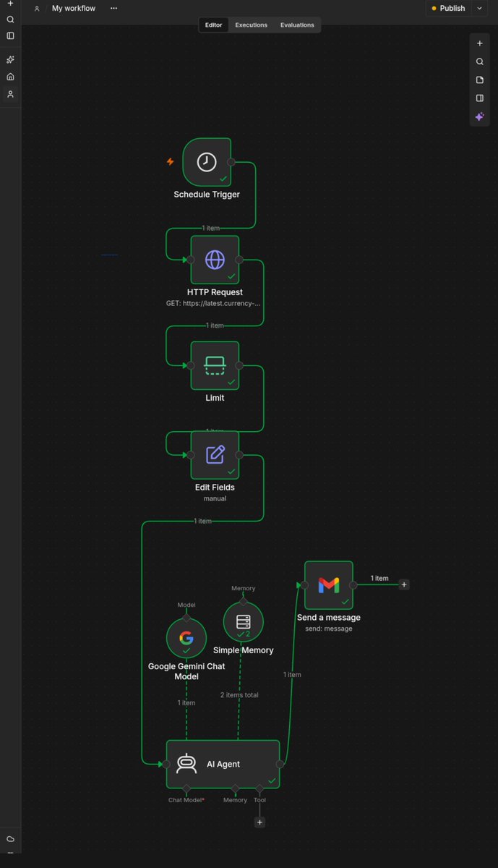Toggle the side panel icon in canvas toolbar
The image size is (498, 868).
pyautogui.click(x=479, y=98)
